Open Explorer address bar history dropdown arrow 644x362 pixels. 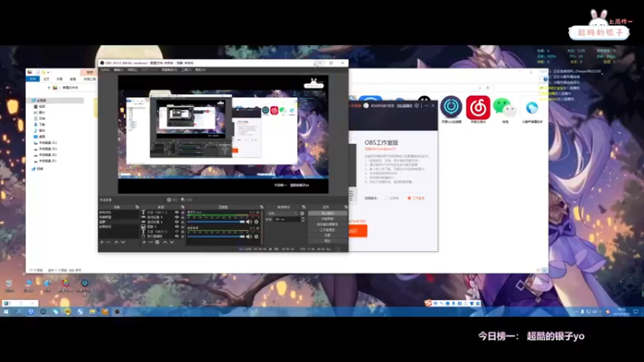pos(480,88)
